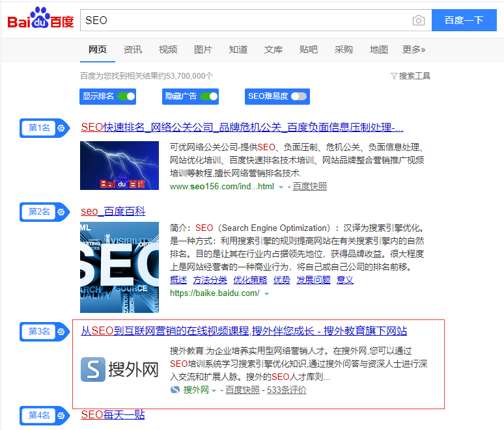Open the 533条评价 link

click(287, 390)
